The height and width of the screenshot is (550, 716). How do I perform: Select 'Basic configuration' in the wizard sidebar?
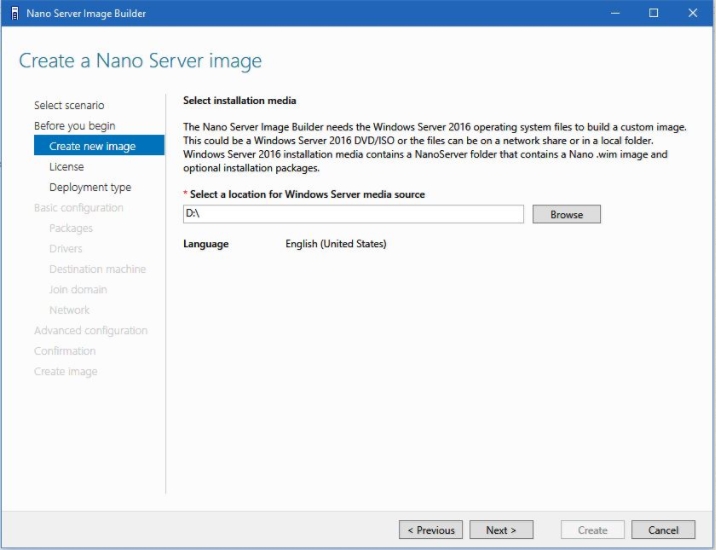tap(79, 208)
